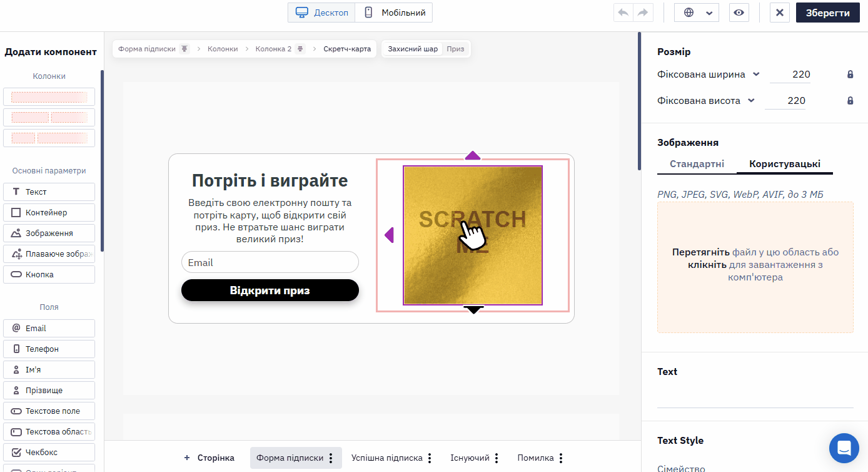This screenshot has width=868, height=472.
Task: Add a Прізвище field component
Action: pyautogui.click(x=49, y=390)
